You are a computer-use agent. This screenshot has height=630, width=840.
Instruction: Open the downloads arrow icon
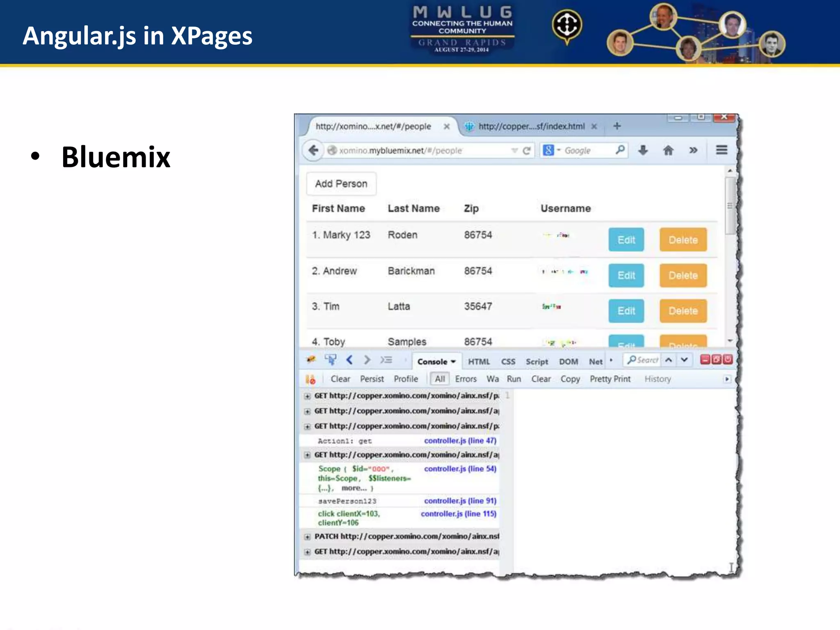coord(643,150)
